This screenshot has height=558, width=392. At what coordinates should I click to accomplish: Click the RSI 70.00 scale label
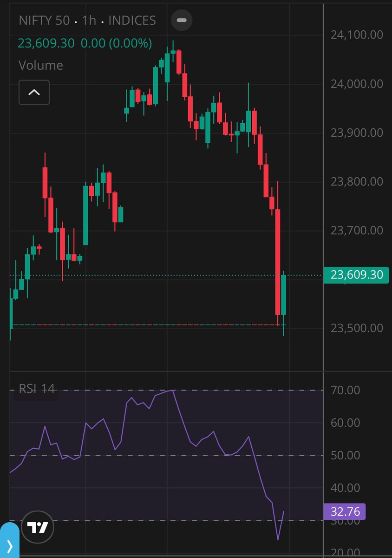tap(345, 390)
